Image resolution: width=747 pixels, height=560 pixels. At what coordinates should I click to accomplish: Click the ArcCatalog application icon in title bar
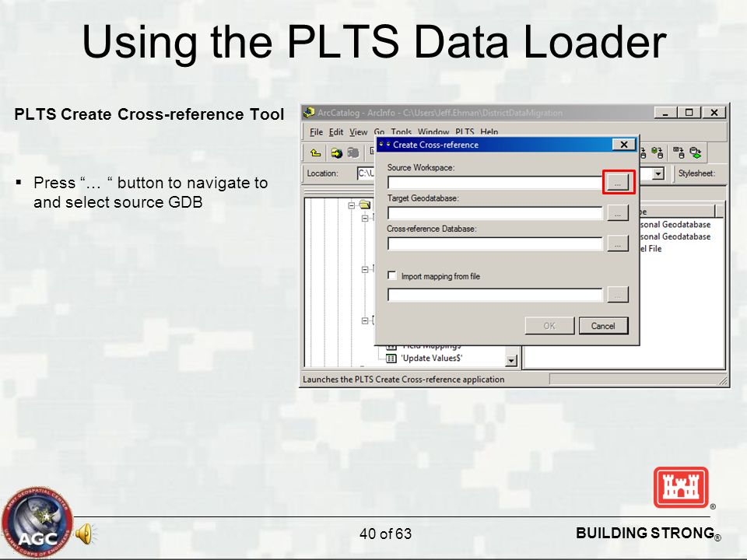pyautogui.click(x=309, y=112)
